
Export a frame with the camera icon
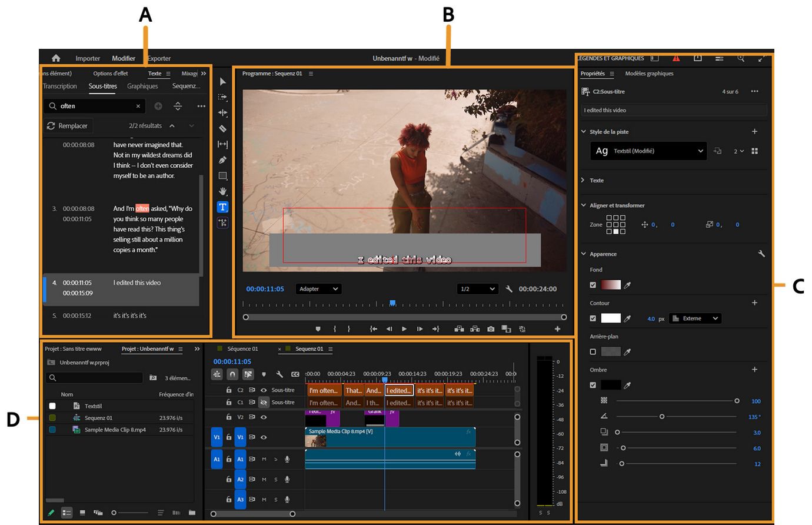491,330
